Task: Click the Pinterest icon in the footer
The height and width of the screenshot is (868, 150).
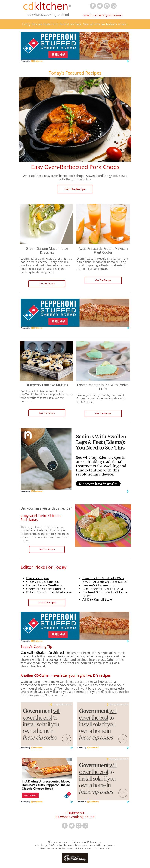Action: tap(79, 825)
